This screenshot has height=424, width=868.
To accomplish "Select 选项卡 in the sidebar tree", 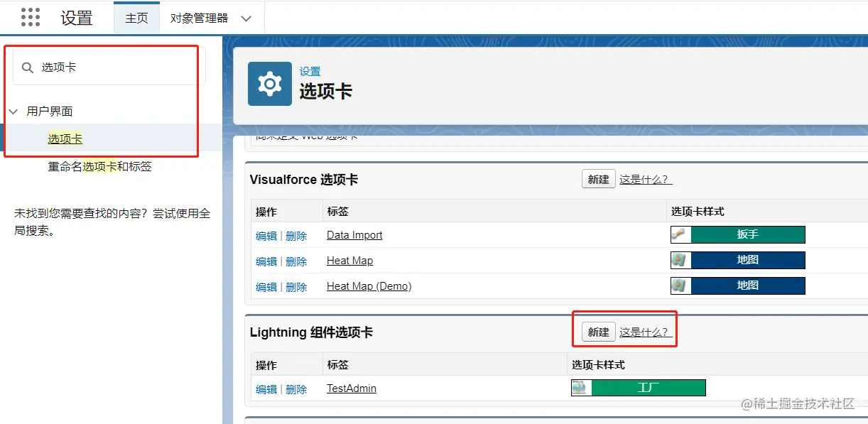I will (x=65, y=138).
